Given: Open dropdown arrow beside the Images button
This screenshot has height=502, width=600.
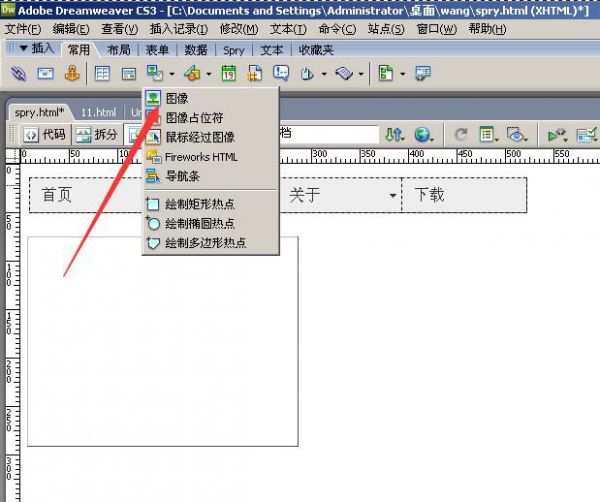Looking at the screenshot, I should pyautogui.click(x=172, y=74).
